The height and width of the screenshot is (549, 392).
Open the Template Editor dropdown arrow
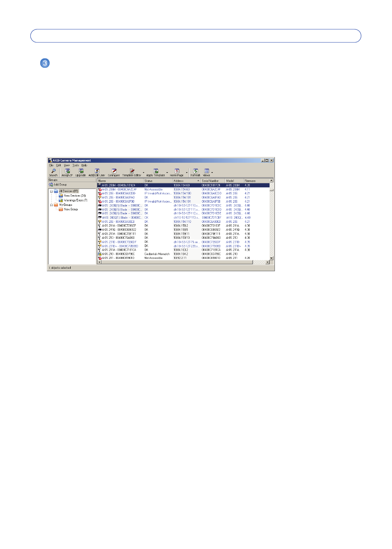[x=143, y=173]
